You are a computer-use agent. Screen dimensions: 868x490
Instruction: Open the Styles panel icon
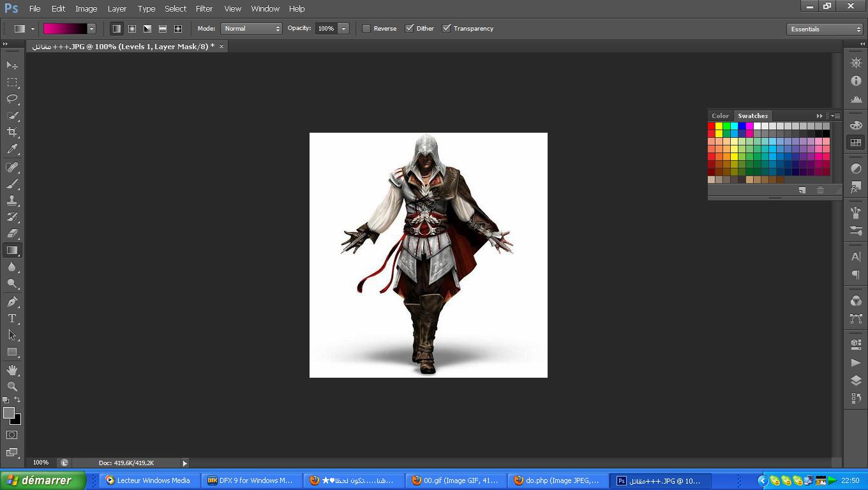tap(856, 188)
